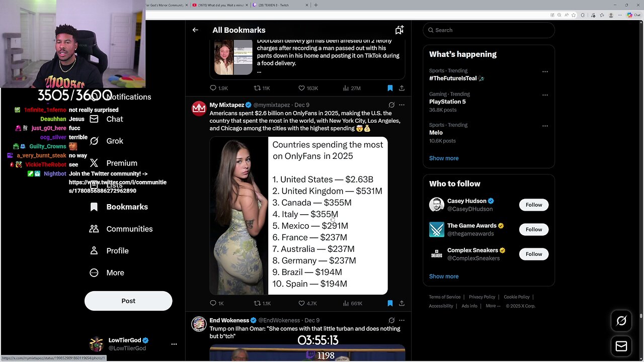Viewport: 644px width, 362px height.
Task: Focus the Search field
Action: 489,30
